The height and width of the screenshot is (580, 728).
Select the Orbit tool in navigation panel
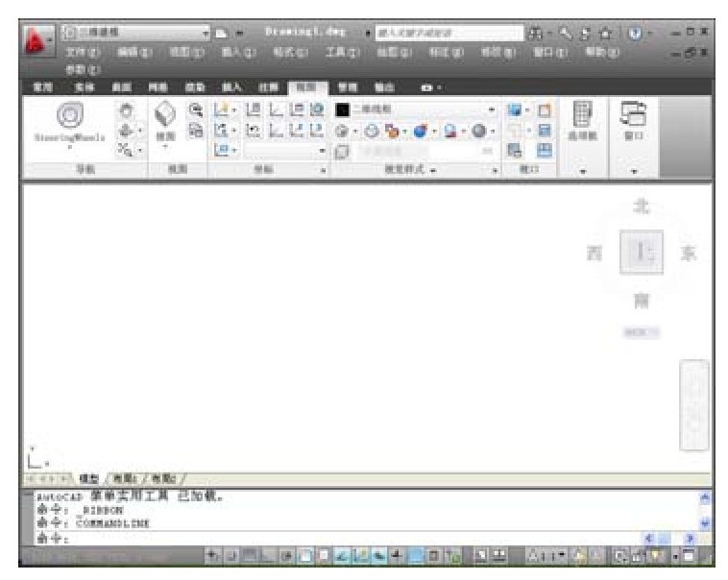coord(126,131)
